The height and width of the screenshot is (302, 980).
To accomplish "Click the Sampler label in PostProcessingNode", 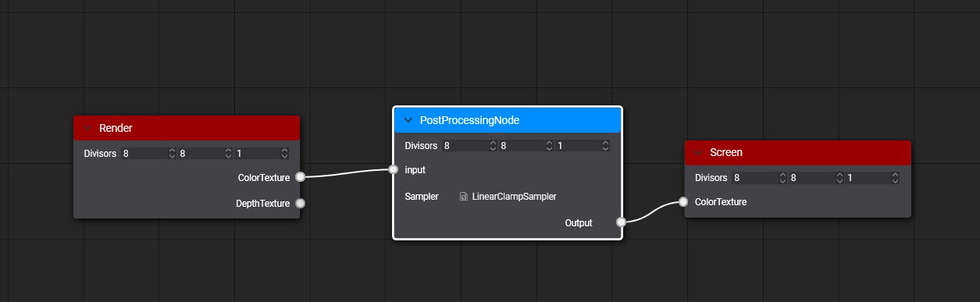I will point(422,197).
